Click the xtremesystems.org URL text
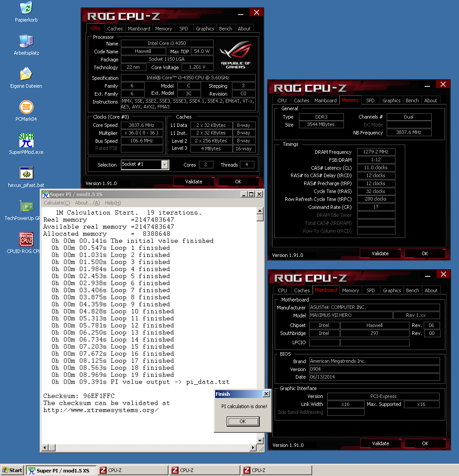The height and width of the screenshot is (476, 459). (101, 410)
